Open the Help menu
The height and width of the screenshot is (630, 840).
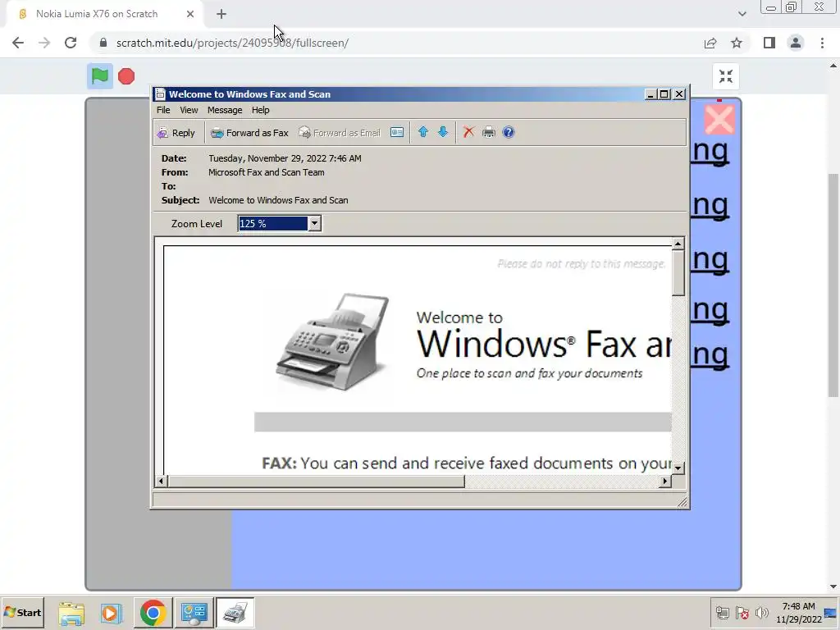click(260, 110)
